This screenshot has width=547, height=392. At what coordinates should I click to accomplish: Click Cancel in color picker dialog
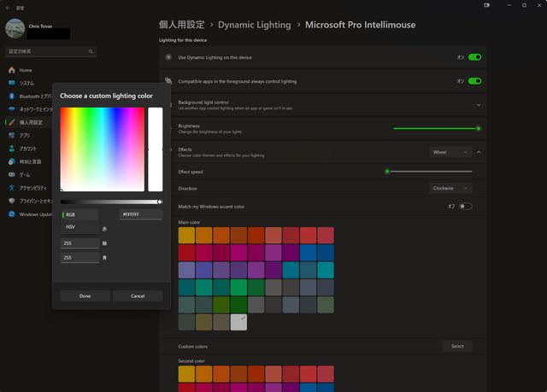pyautogui.click(x=138, y=296)
